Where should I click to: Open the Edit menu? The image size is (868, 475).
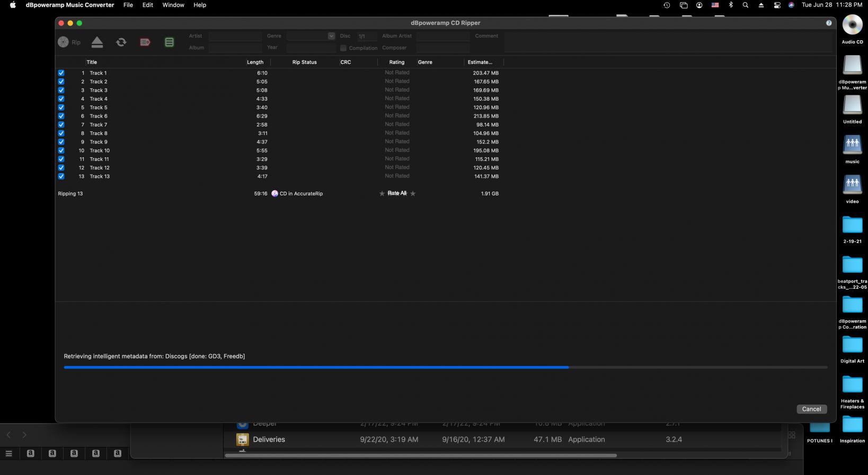(148, 5)
